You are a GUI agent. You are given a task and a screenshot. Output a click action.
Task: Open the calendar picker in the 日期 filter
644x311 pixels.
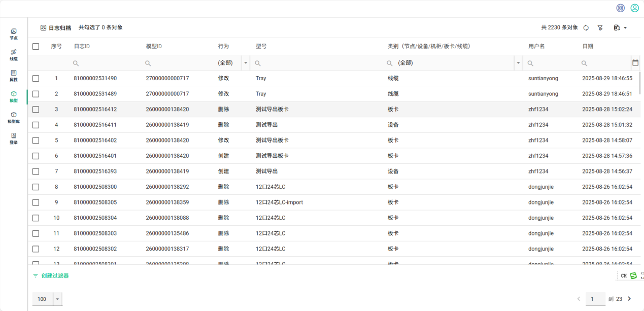635,63
